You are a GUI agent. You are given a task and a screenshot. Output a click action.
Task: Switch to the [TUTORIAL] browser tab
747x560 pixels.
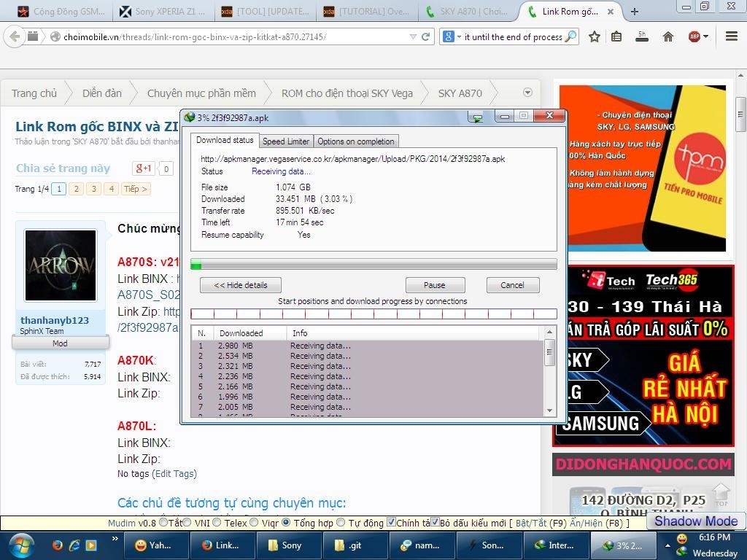coord(367,12)
